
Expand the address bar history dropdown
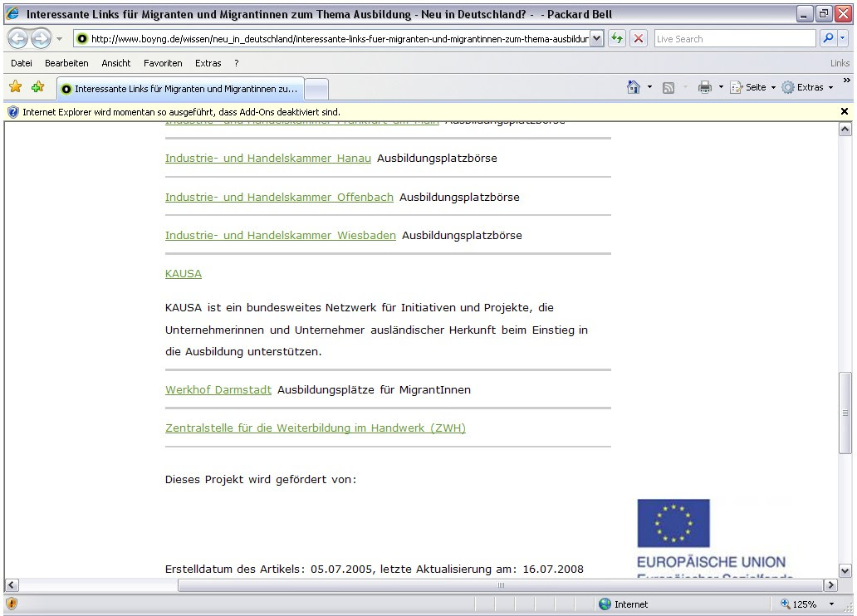point(597,39)
